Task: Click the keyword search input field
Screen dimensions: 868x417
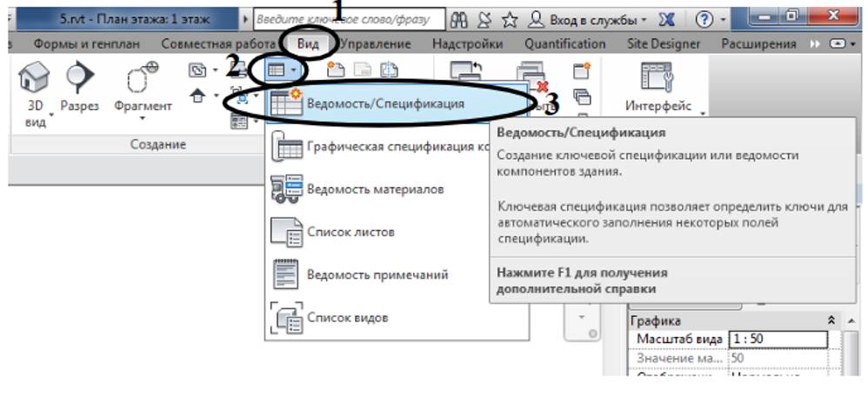Action: click(x=350, y=19)
